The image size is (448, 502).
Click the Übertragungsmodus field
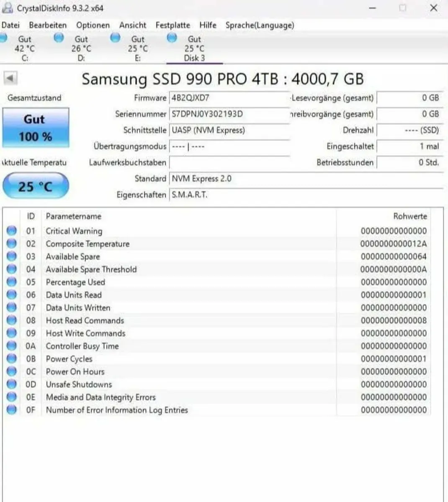coord(229,146)
